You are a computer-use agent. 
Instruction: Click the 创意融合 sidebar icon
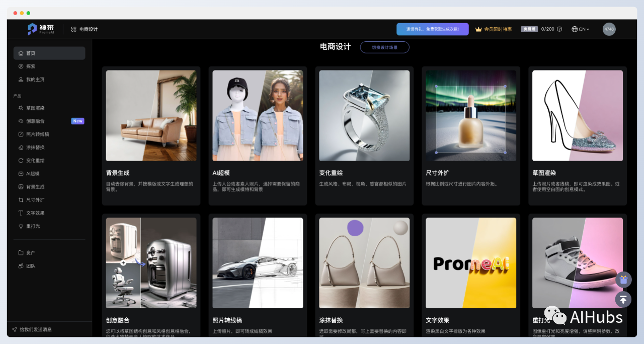(x=21, y=121)
